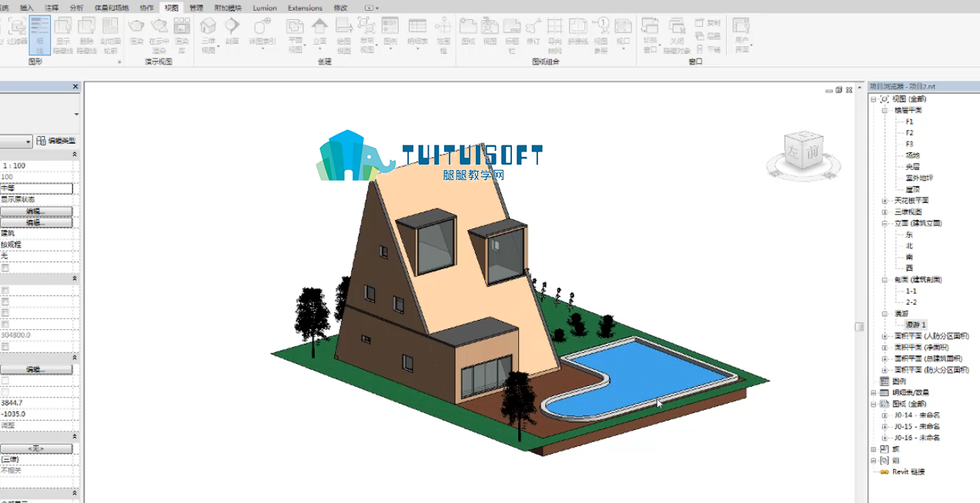This screenshot has width=980, height=503.
Task: Click the Scope Box (范围框) tool
Action: pos(443,35)
